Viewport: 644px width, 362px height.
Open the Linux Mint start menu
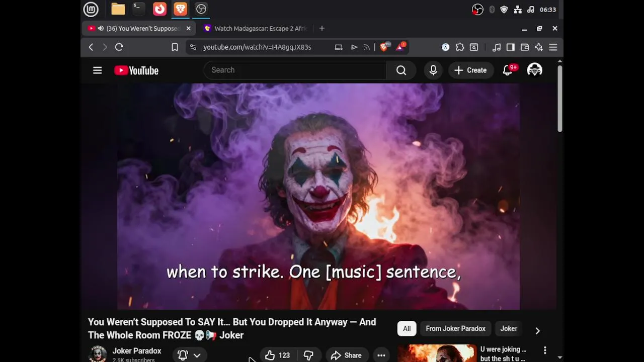point(91,9)
